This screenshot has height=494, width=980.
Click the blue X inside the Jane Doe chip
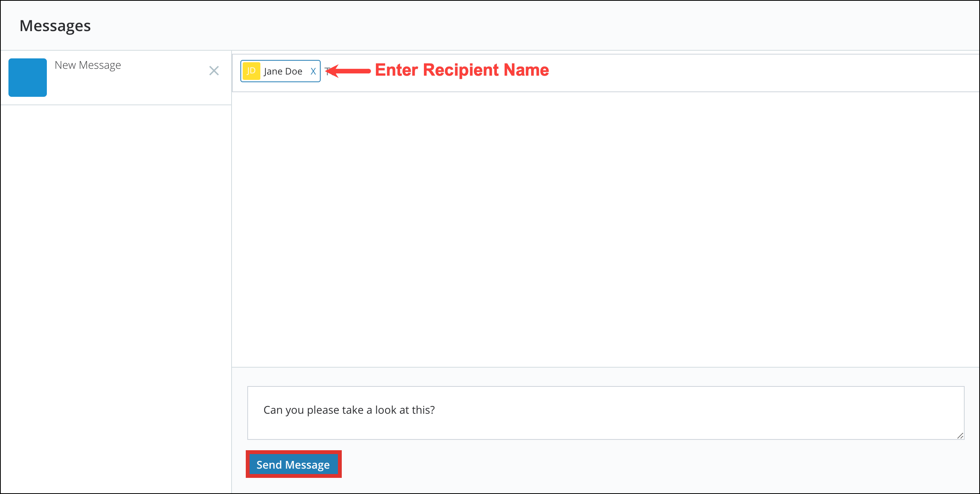pos(313,71)
